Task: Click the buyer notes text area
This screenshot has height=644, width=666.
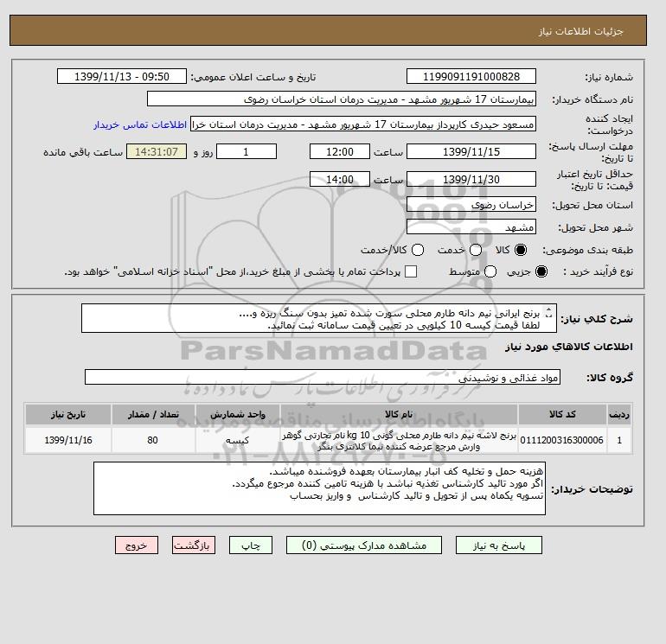Action: pos(319,488)
